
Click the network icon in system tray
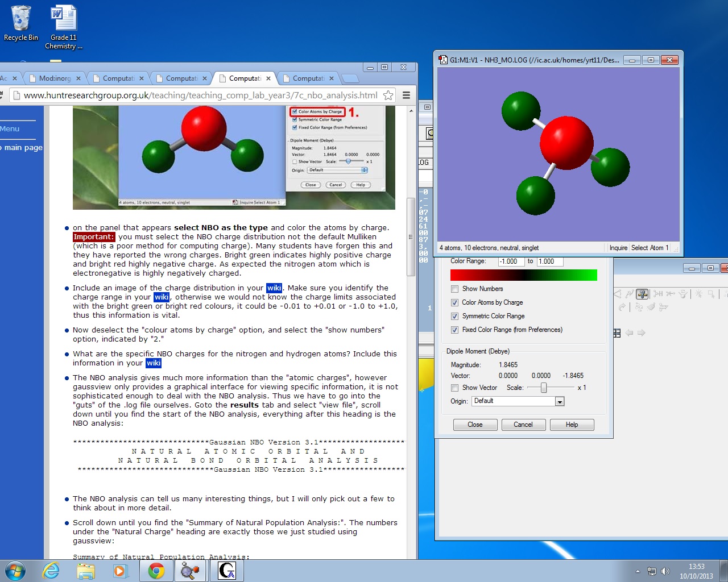click(x=652, y=571)
